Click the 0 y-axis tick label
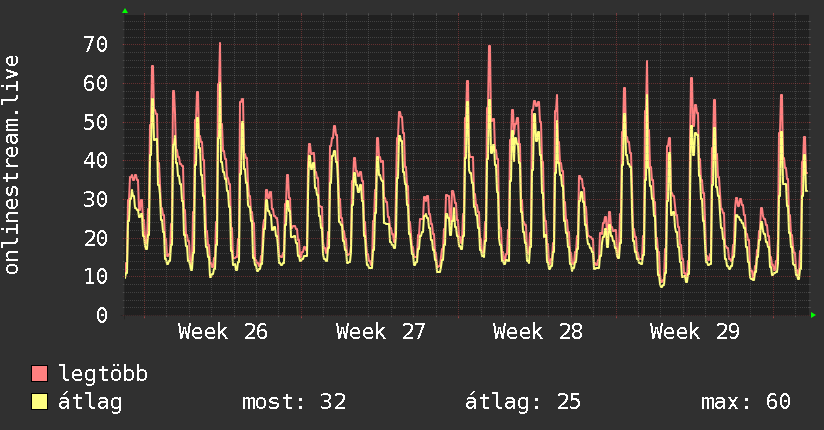This screenshot has height=430, width=824. click(102, 315)
